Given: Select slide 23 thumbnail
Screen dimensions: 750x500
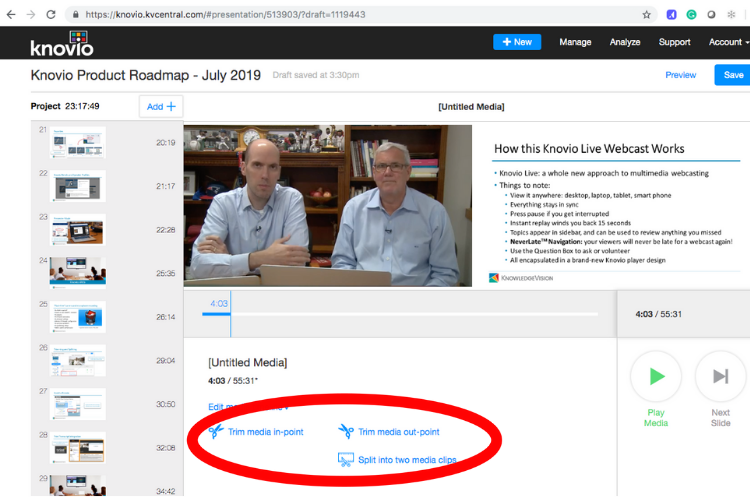Looking at the screenshot, I should click(77, 230).
